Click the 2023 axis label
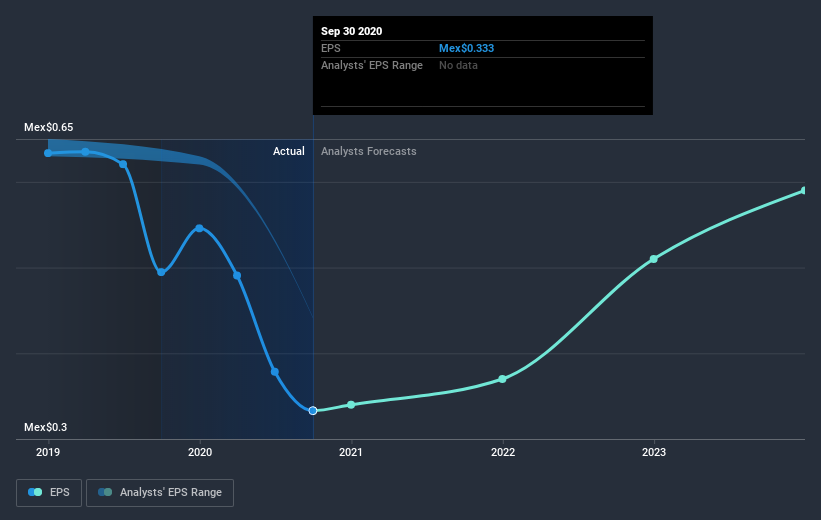The height and width of the screenshot is (520, 821). pos(653,452)
